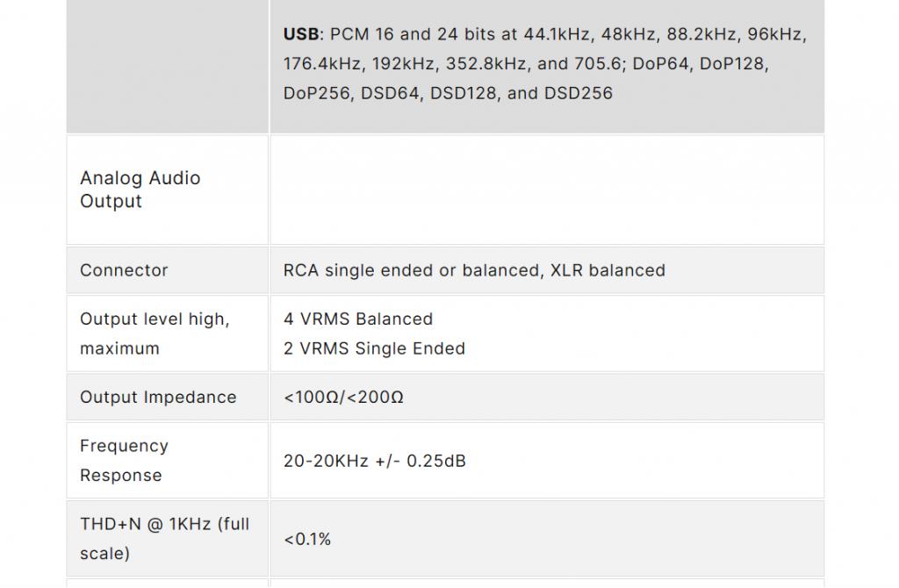Viewport: 899px width, 588px height.
Task: Click the Analog Audio Output heading cell
Action: [140, 190]
